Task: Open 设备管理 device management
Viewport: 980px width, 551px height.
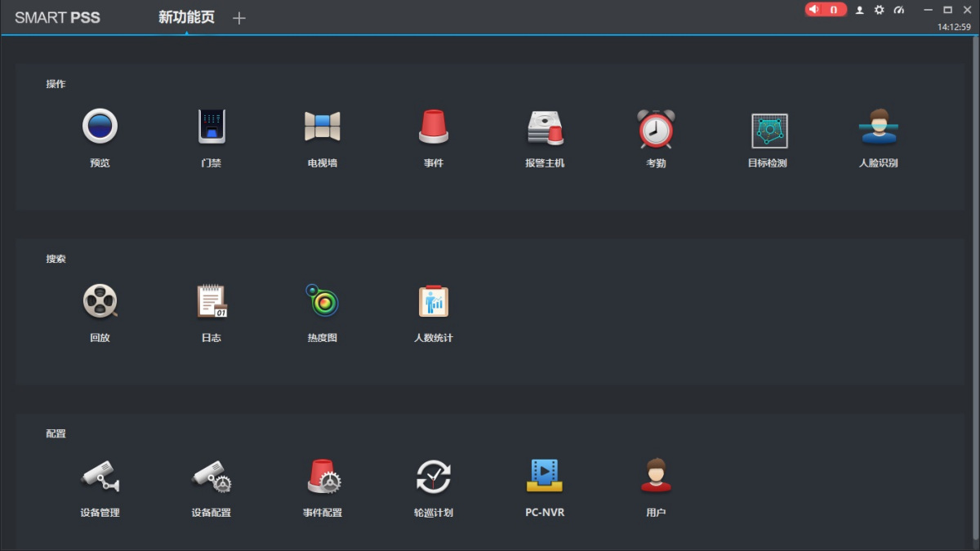Action: (x=100, y=477)
